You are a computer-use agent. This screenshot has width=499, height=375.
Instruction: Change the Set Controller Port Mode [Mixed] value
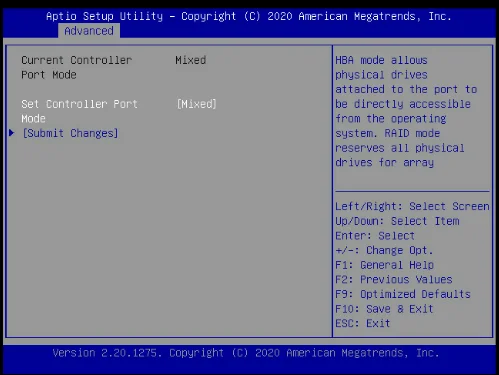[196, 104]
